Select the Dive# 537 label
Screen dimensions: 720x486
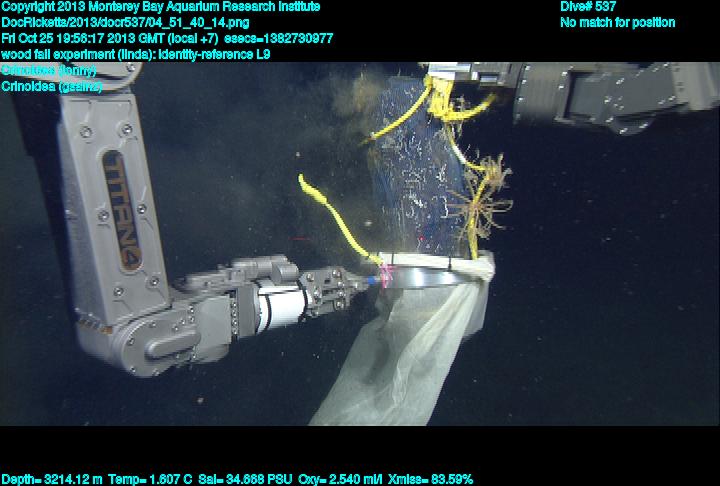tap(588, 7)
